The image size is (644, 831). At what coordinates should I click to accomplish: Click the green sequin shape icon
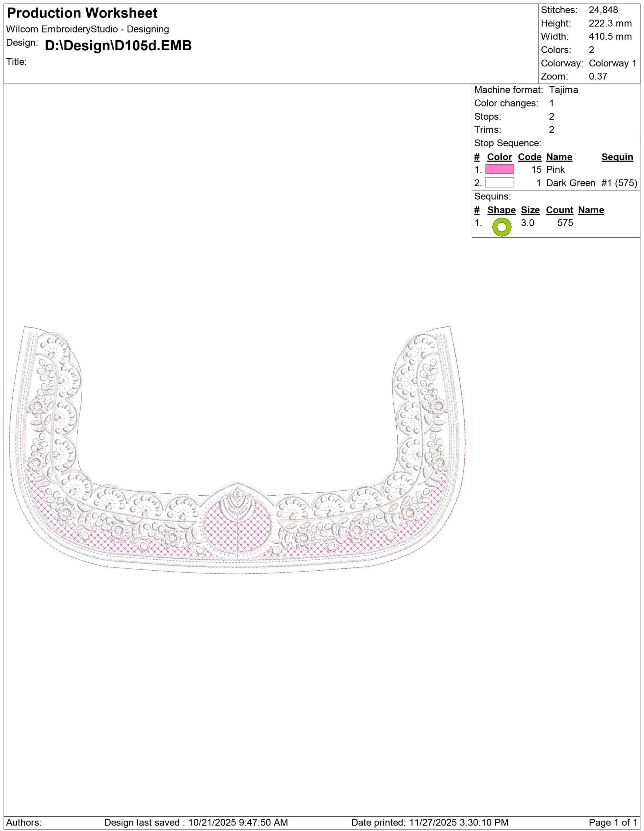click(502, 227)
